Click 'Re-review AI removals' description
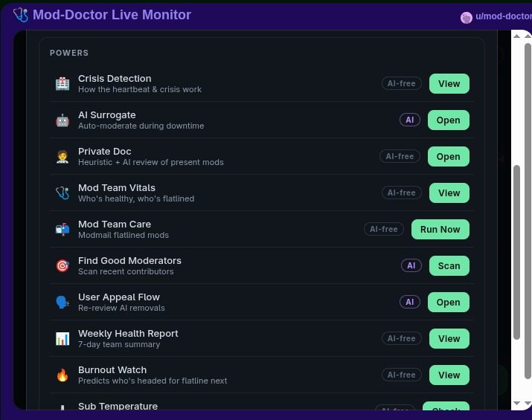Image resolution: width=532 pixels, height=420 pixels. (121, 308)
